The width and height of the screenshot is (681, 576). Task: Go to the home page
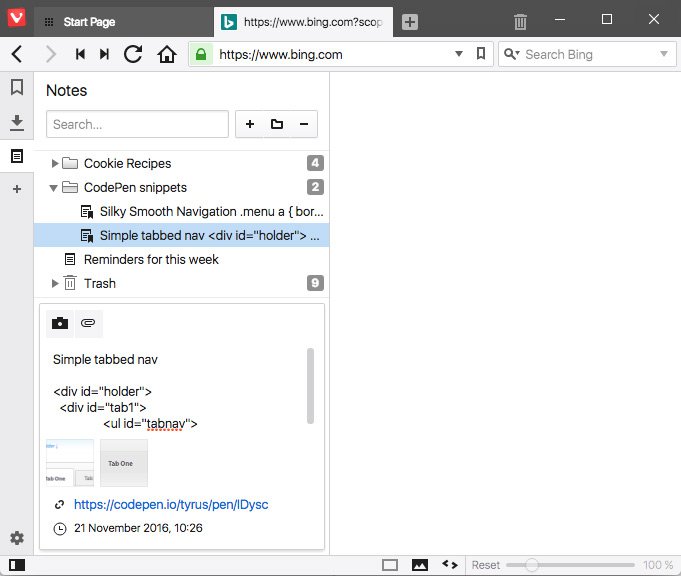click(167, 55)
